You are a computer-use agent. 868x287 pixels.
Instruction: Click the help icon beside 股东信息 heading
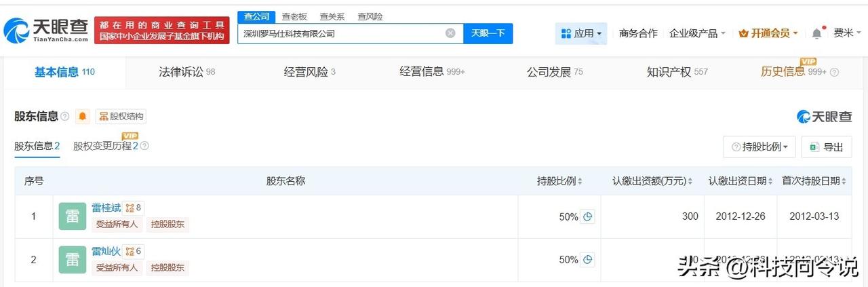pos(65,117)
